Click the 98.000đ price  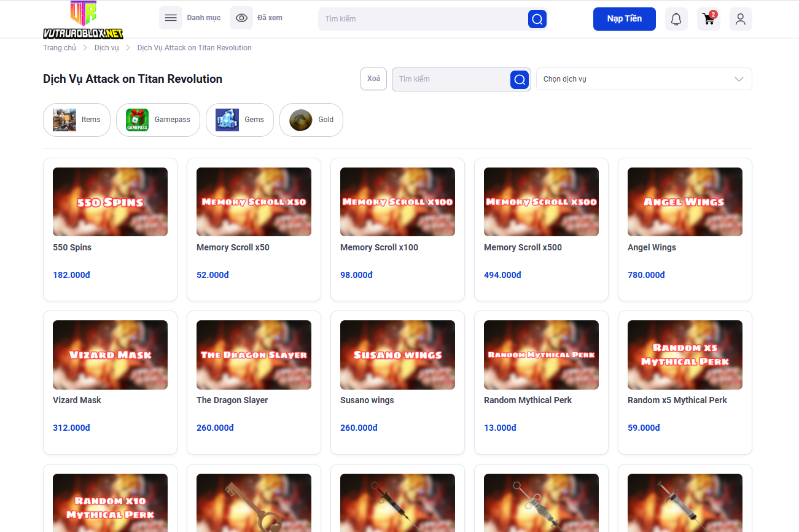pyautogui.click(x=356, y=275)
